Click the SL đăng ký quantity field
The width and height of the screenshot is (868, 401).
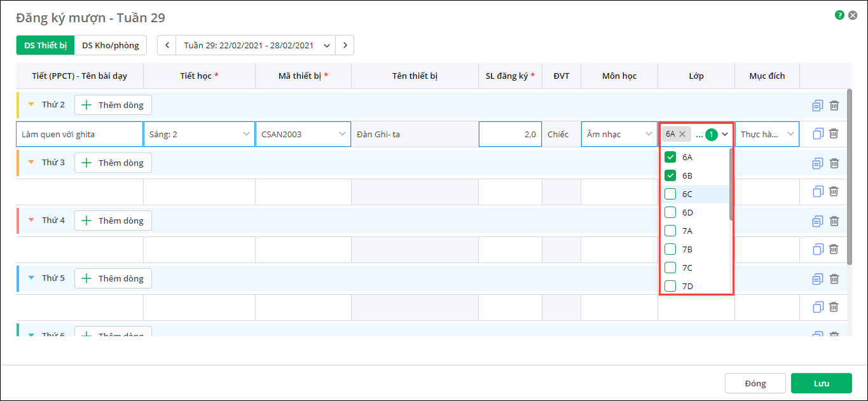[x=510, y=134]
